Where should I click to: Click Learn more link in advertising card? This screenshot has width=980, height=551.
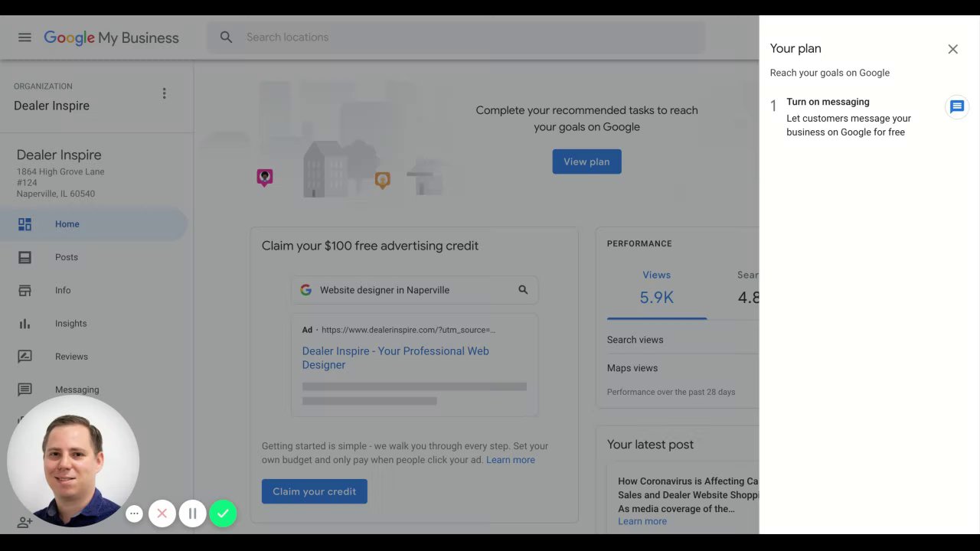511,460
